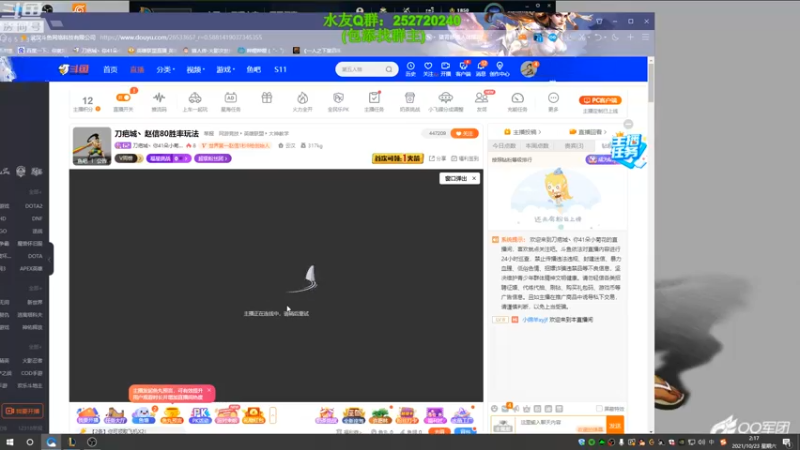Expand the 视频 dropdown in navigation
This screenshot has width=800, height=450.
point(195,69)
